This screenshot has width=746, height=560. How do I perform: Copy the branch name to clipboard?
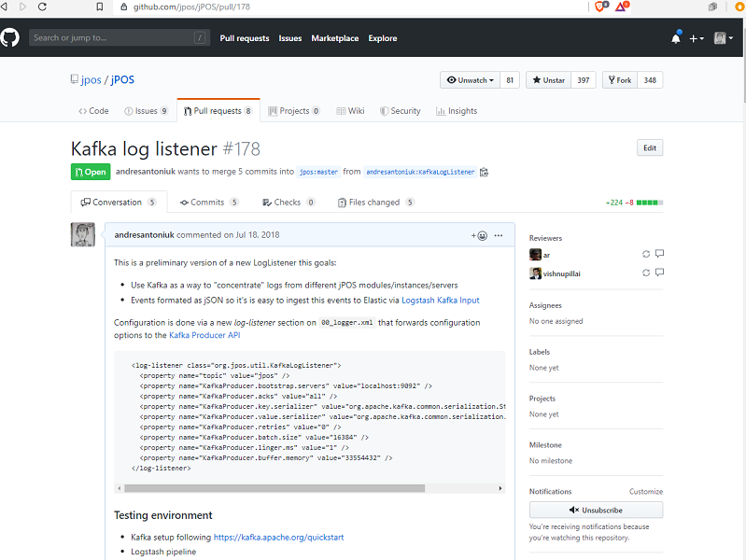[x=484, y=173]
